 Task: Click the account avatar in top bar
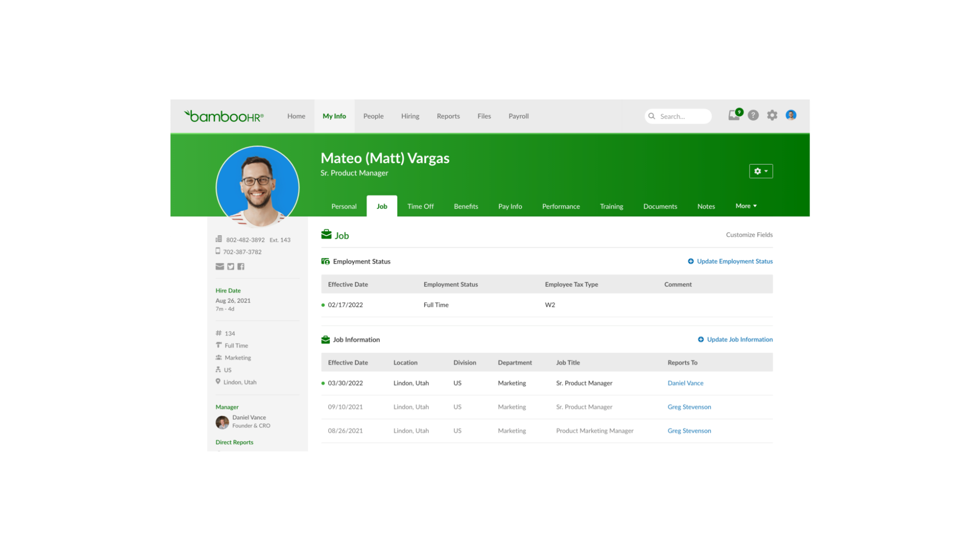(x=791, y=115)
